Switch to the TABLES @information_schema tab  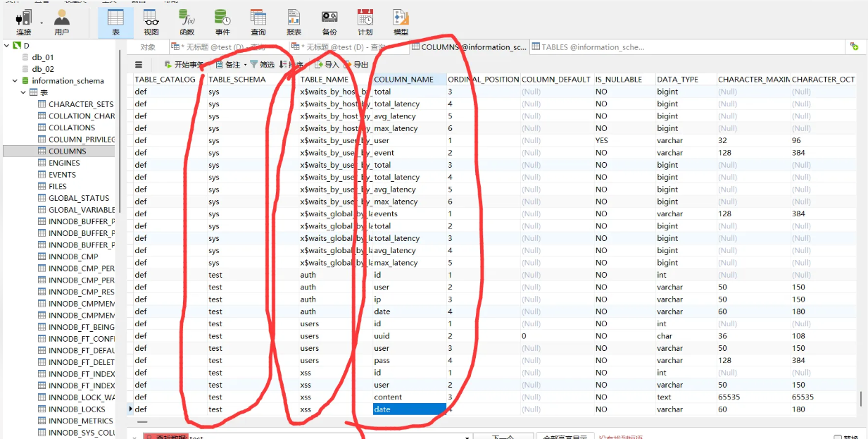tap(591, 47)
